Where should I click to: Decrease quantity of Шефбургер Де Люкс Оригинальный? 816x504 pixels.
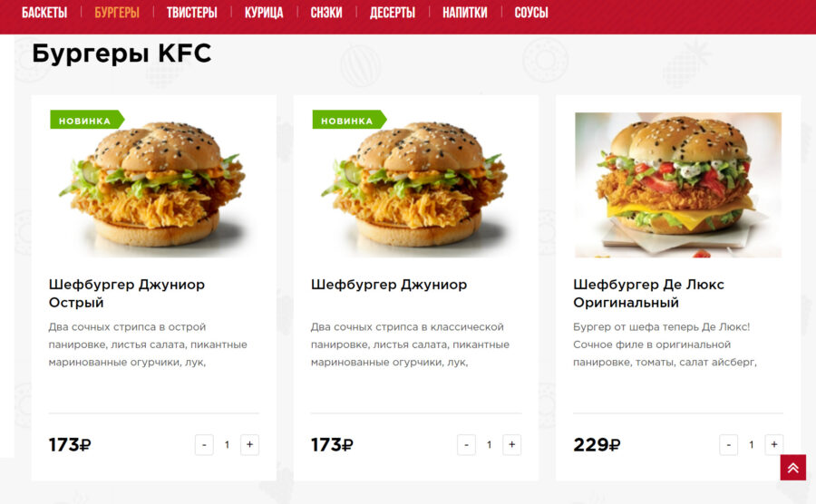point(729,445)
